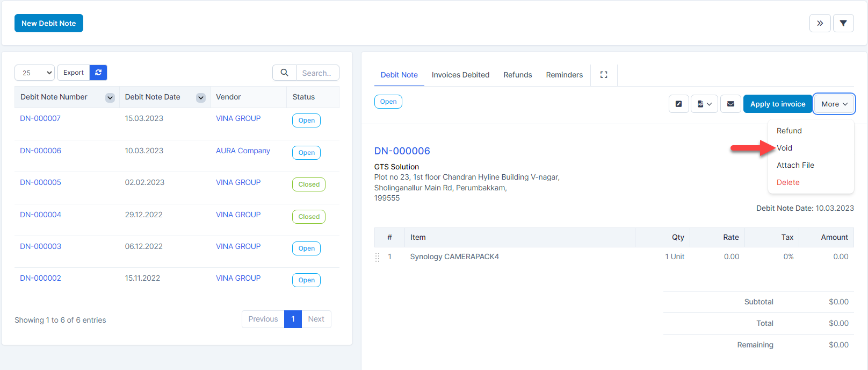
Task: Sort by Debit Note Date column arrow
Action: pos(201,97)
